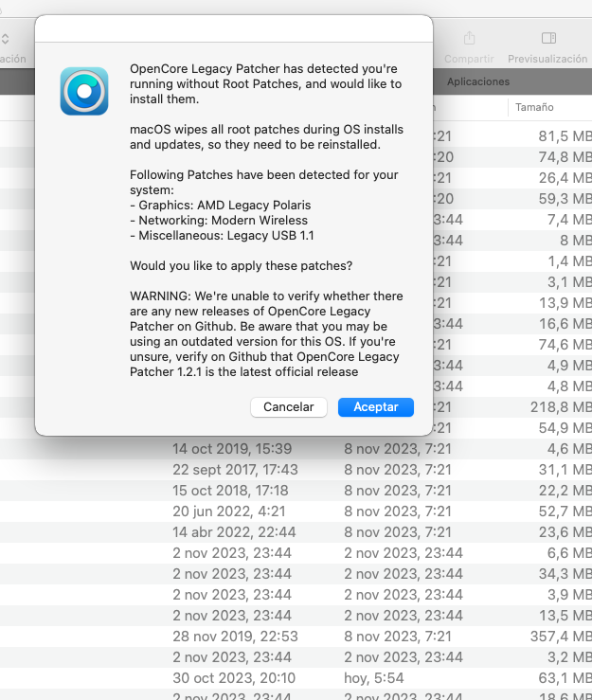592x700 pixels.
Task: Click the 74,6 MB size cell
Action: [565, 345]
